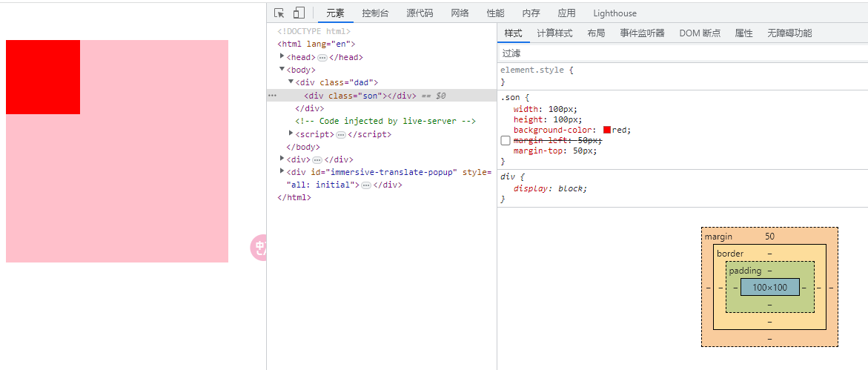
Task: Switch to the 控制台 tab
Action: (x=375, y=13)
